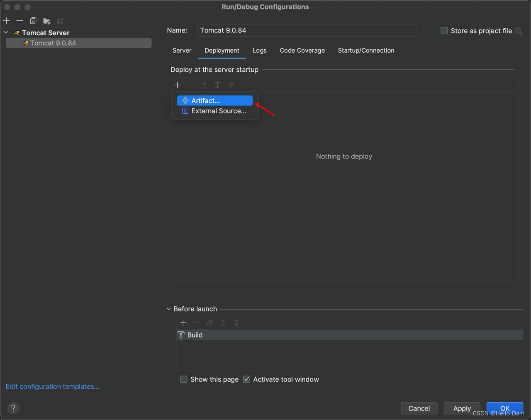The height and width of the screenshot is (420, 531).
Task: Select the Deployment tab
Action: click(222, 50)
